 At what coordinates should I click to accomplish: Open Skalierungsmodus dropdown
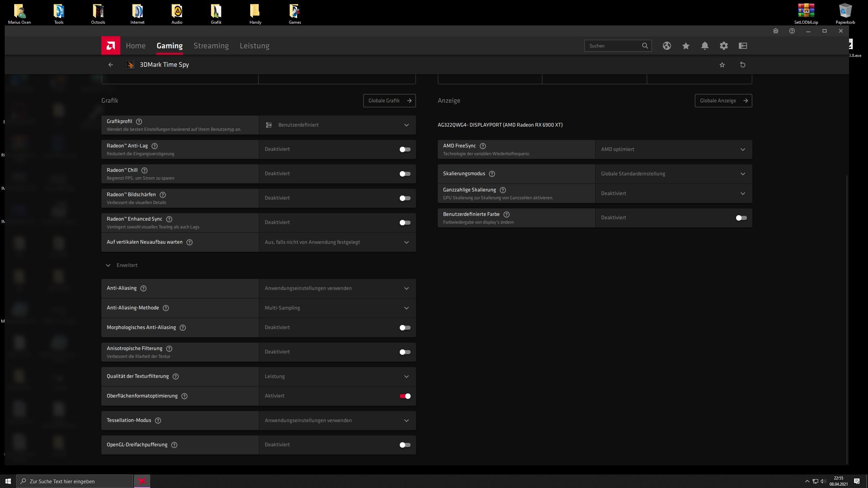(674, 174)
